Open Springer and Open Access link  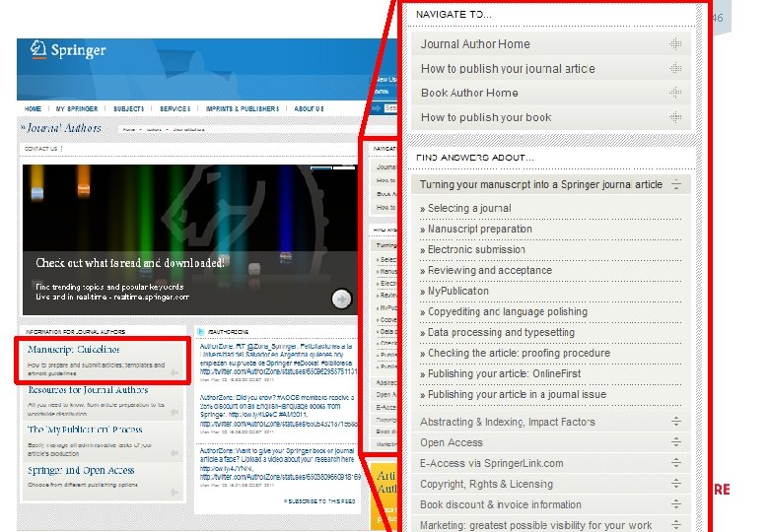[81, 470]
